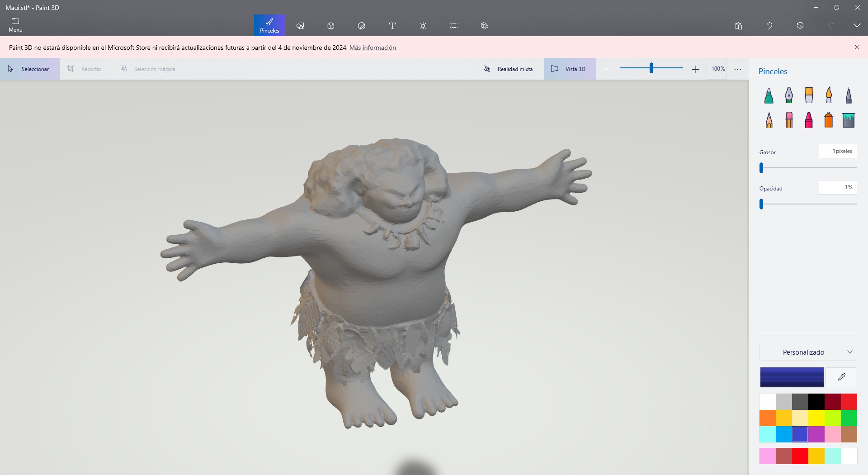
Task: Select the Pixel pen tool
Action: pos(849,95)
